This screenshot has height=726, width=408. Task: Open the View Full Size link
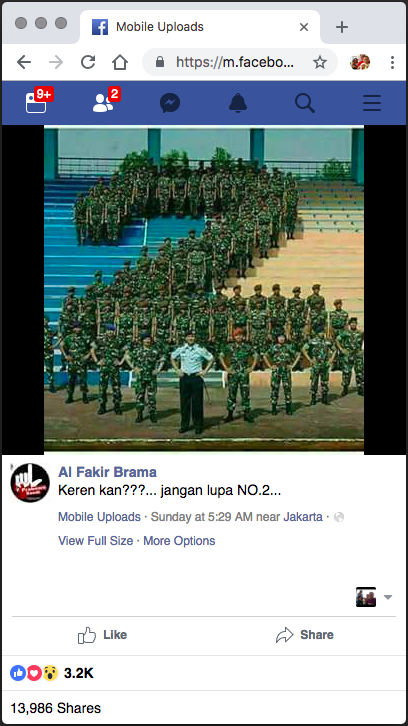click(95, 541)
